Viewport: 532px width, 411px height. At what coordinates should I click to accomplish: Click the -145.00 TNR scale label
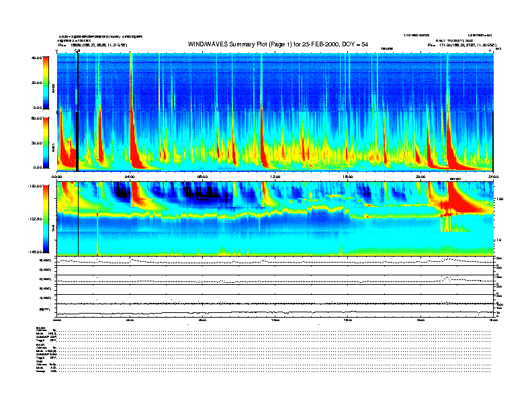(35, 252)
